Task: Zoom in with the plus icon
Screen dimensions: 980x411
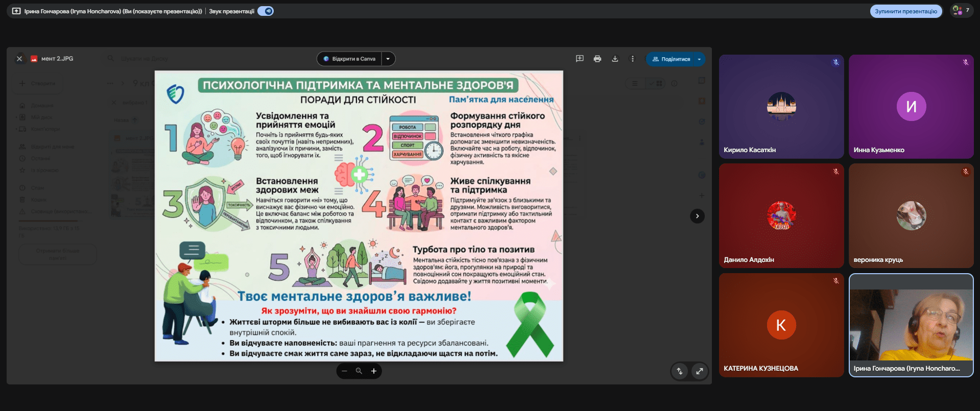Action: [x=374, y=371]
